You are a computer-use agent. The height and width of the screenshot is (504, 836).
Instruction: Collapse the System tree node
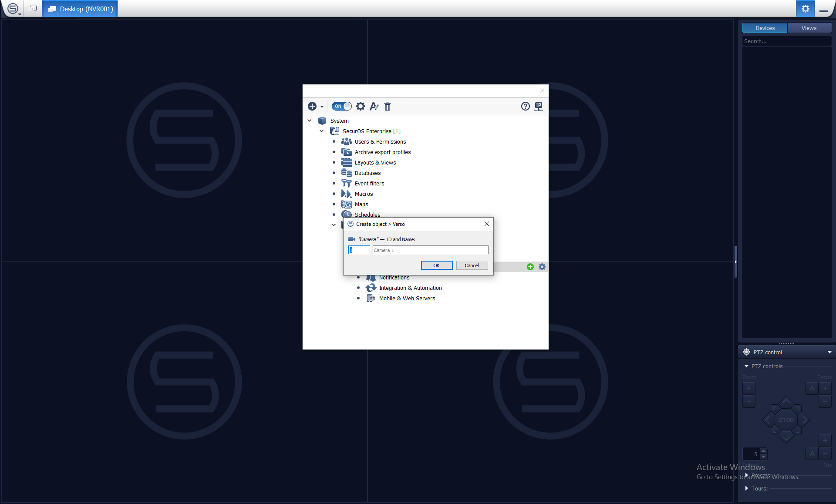pyautogui.click(x=310, y=121)
